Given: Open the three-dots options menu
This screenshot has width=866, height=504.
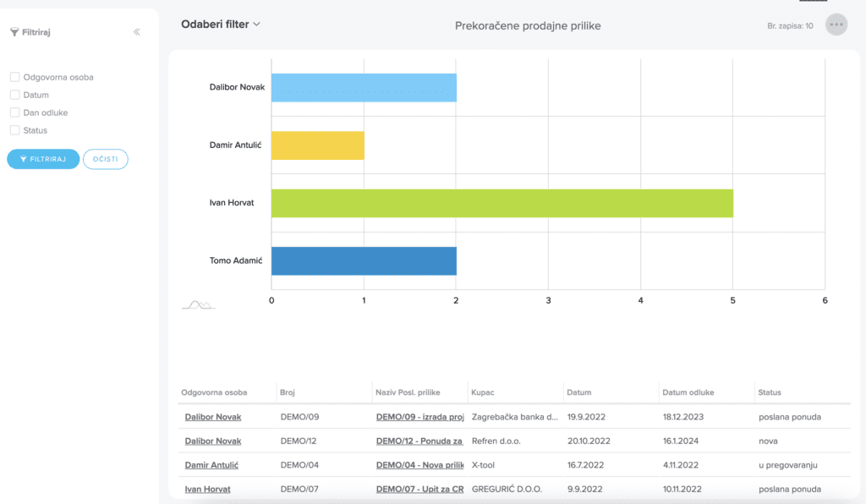Looking at the screenshot, I should pyautogui.click(x=836, y=25).
